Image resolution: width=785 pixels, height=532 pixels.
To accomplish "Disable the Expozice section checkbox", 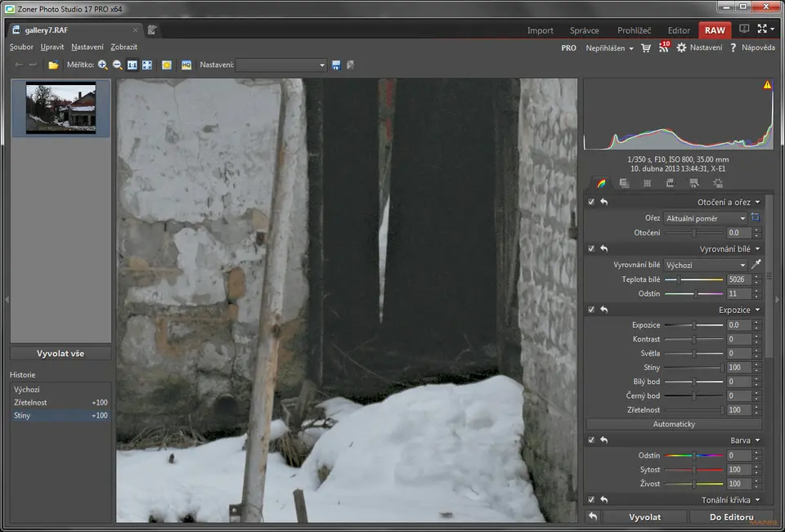I will 591,310.
